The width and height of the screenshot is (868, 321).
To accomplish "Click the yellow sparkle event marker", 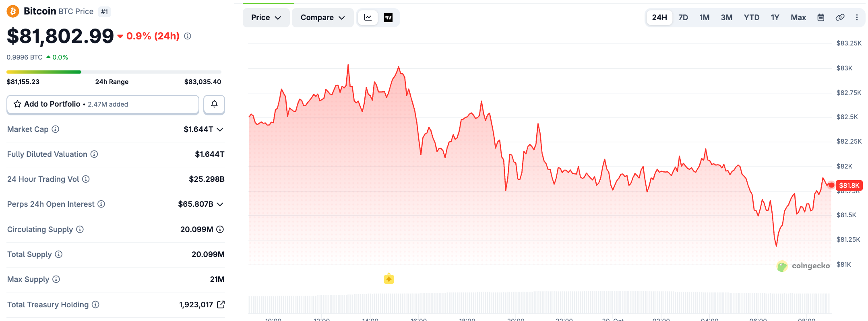I will 389,279.
